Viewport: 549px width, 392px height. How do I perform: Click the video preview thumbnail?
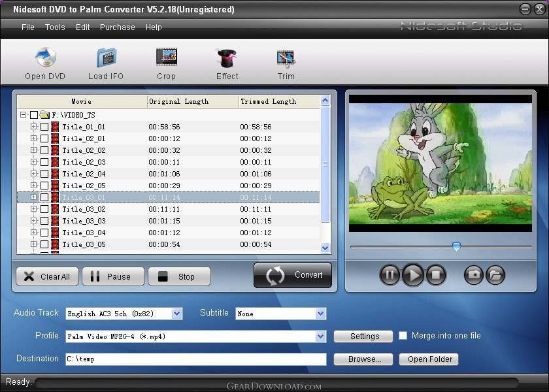pyautogui.click(x=441, y=163)
